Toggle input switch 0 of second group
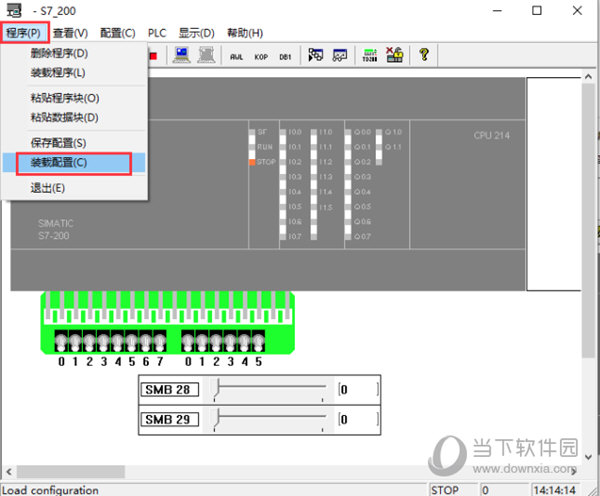 tap(188, 341)
